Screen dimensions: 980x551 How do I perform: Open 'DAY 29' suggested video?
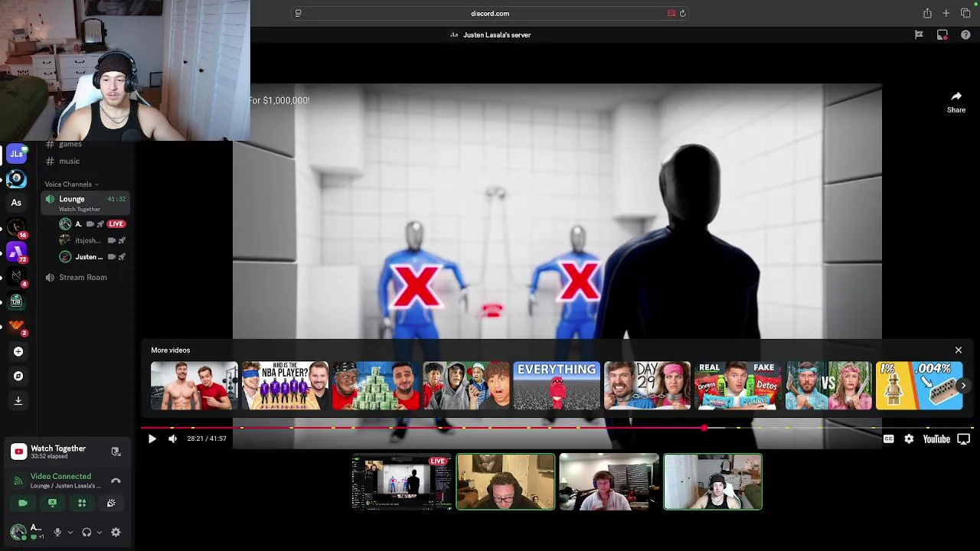point(647,386)
